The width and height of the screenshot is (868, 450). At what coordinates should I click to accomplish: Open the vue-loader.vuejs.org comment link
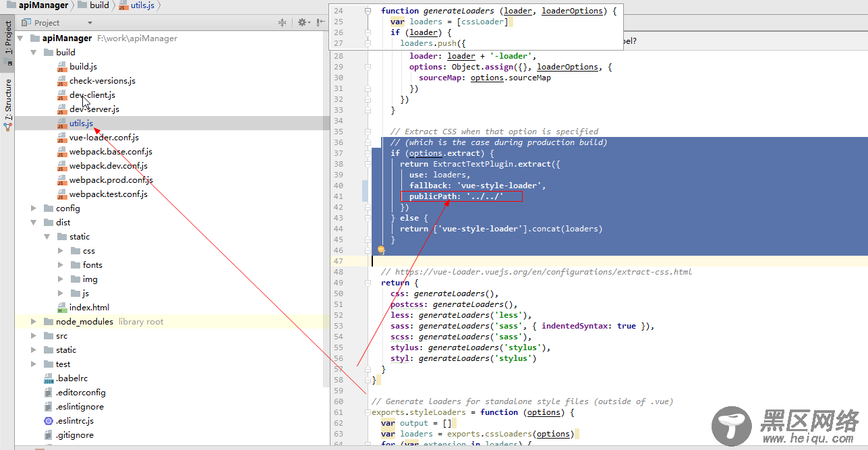tap(544, 272)
